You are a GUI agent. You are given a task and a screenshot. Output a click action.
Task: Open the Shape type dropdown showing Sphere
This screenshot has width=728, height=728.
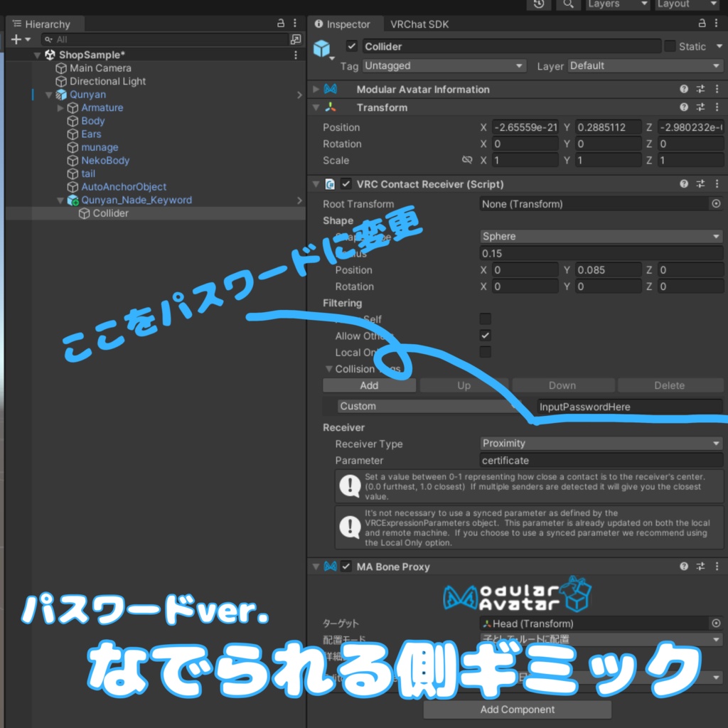[x=601, y=236]
